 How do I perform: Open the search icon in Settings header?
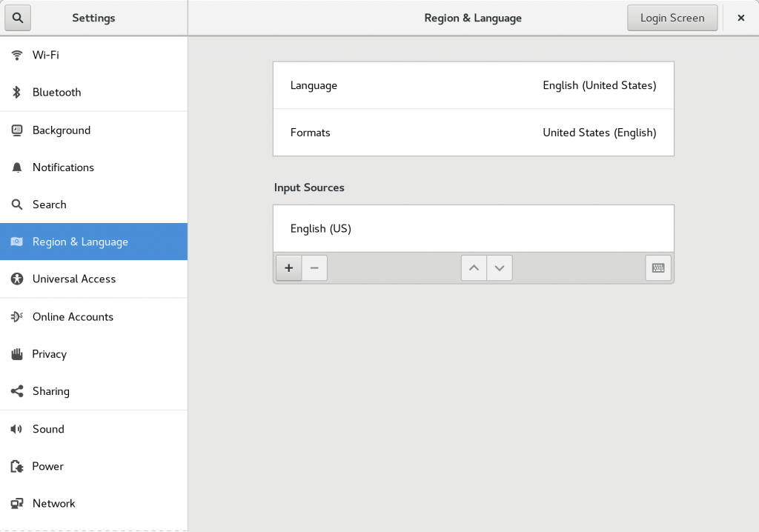pyautogui.click(x=17, y=17)
